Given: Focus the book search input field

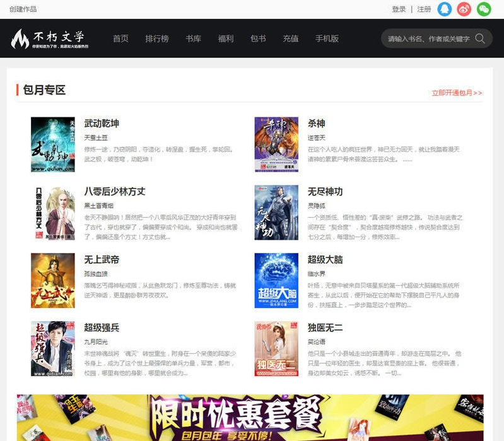Looking at the screenshot, I should 428,38.
